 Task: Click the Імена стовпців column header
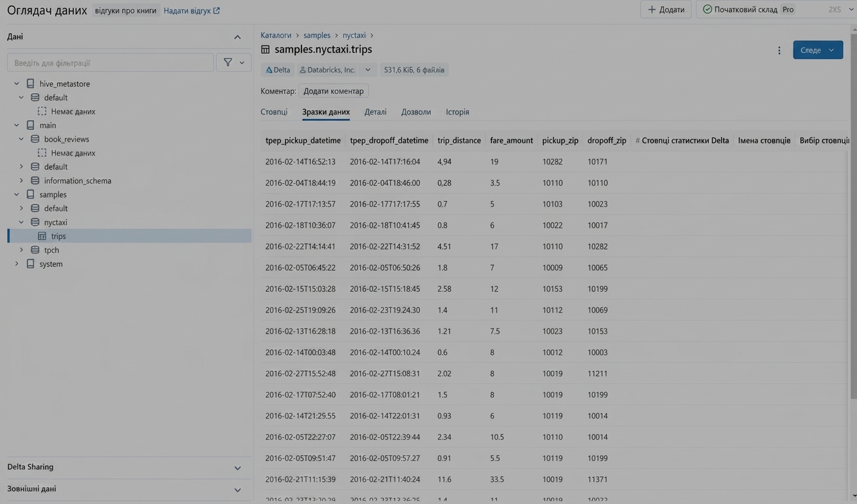764,140
